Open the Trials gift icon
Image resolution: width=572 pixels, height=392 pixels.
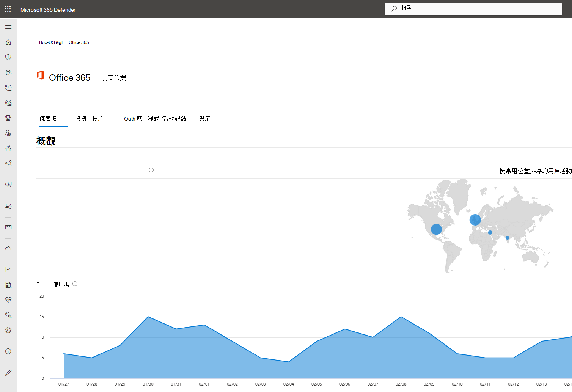click(x=8, y=148)
